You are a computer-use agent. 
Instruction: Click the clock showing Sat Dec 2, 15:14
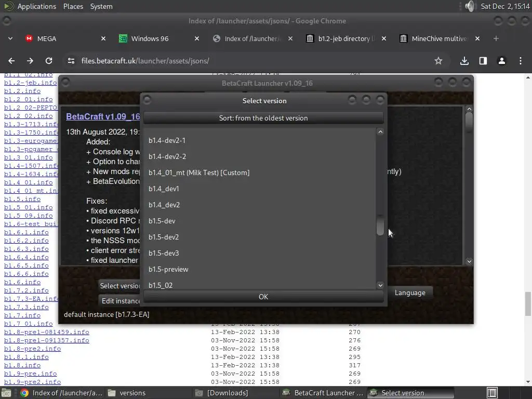[x=505, y=6]
